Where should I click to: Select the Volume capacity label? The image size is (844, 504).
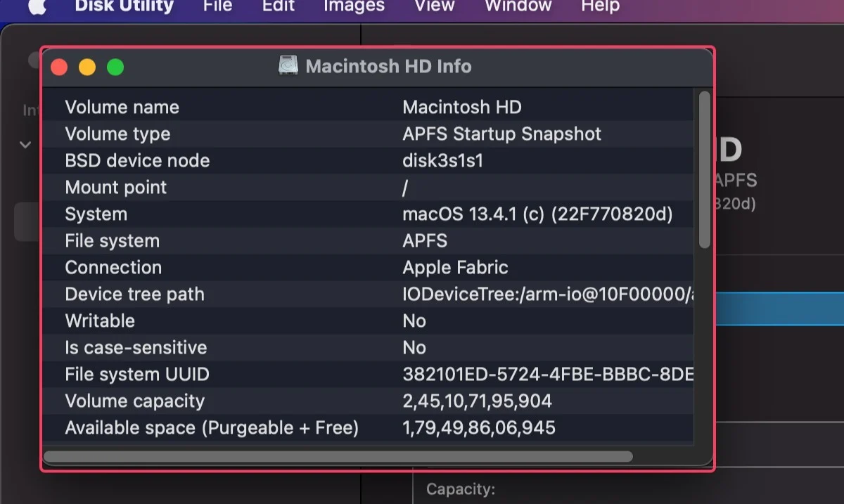click(x=134, y=401)
